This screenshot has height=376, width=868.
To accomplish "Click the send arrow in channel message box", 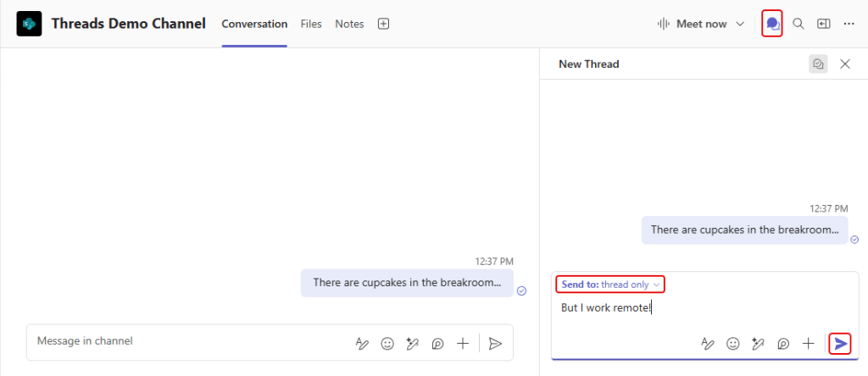I will (x=496, y=343).
